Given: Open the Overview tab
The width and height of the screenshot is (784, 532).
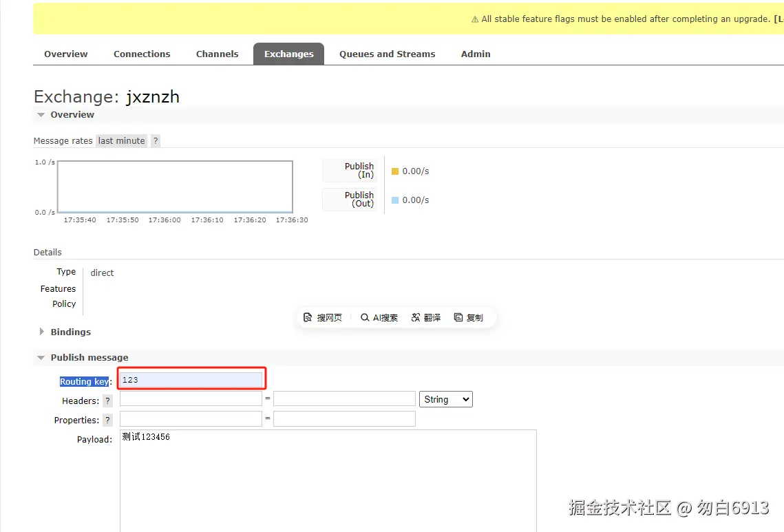Looking at the screenshot, I should click(x=65, y=54).
